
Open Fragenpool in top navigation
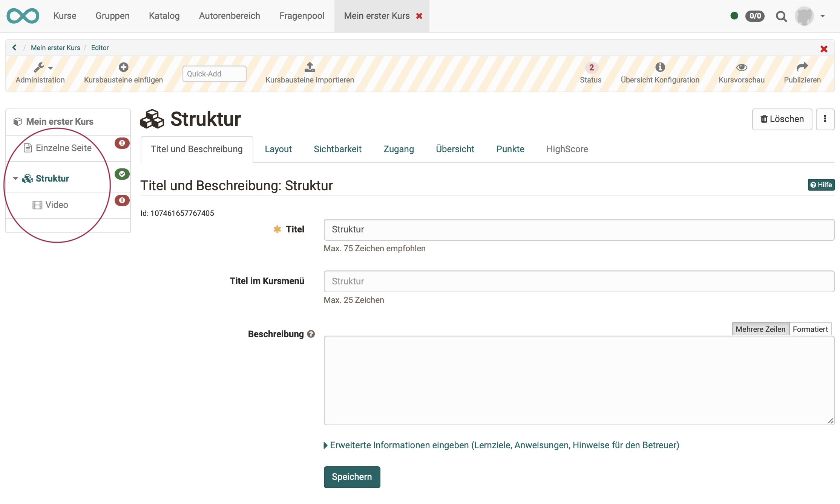point(302,16)
